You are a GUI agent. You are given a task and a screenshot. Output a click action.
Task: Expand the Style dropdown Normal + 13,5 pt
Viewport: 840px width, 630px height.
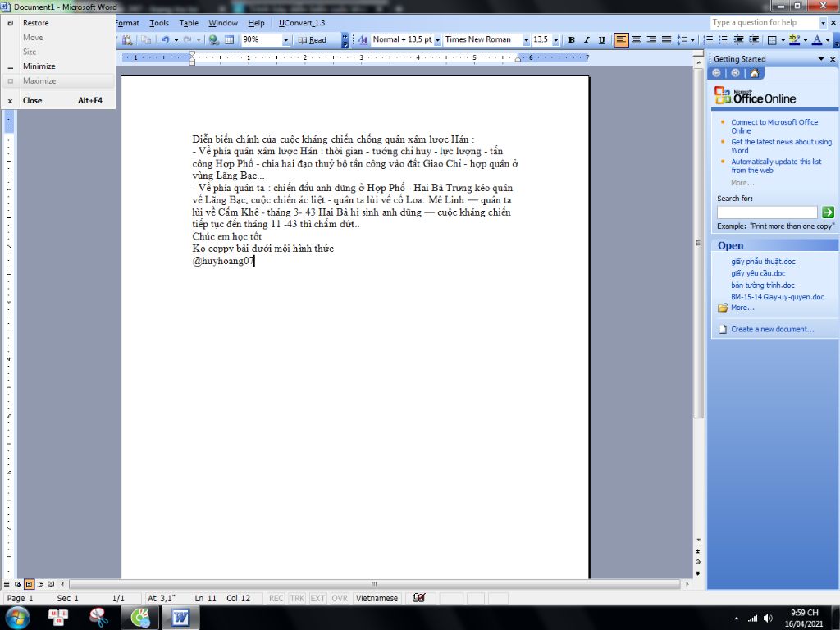(x=437, y=39)
